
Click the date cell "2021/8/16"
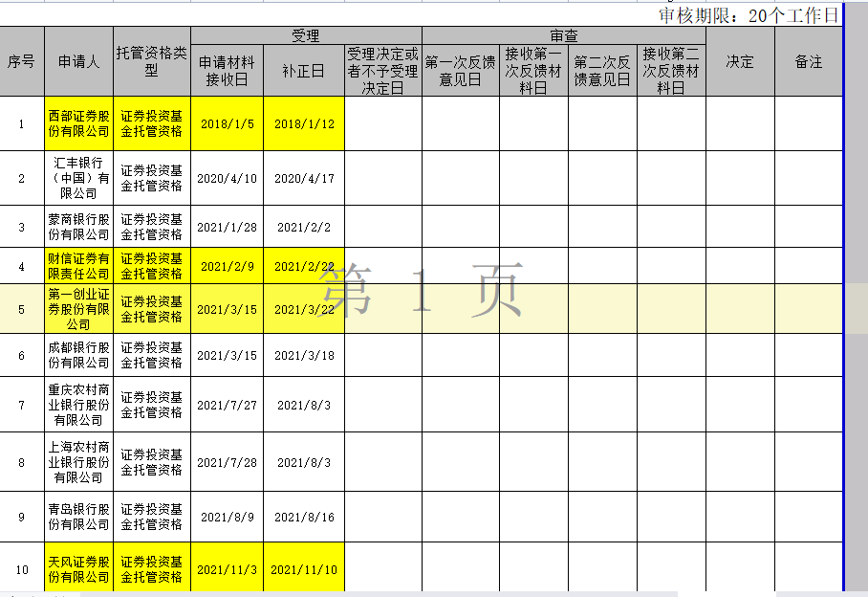(x=304, y=517)
